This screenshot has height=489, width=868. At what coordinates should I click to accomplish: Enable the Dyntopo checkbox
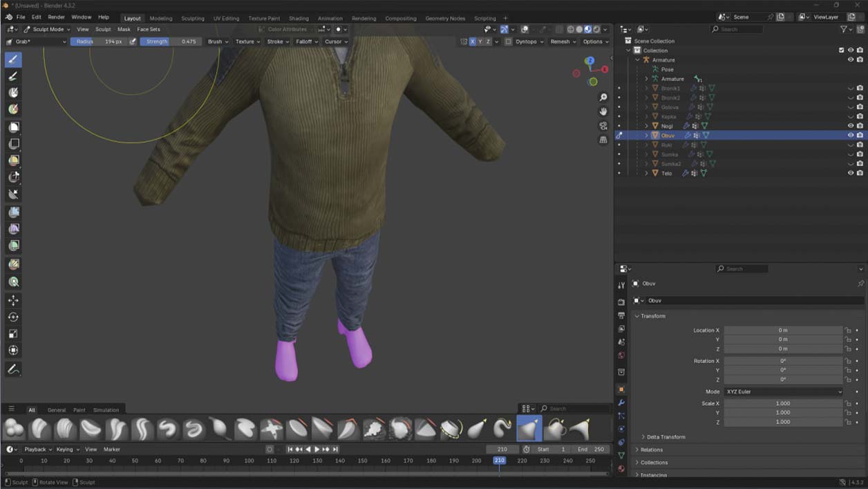point(508,41)
